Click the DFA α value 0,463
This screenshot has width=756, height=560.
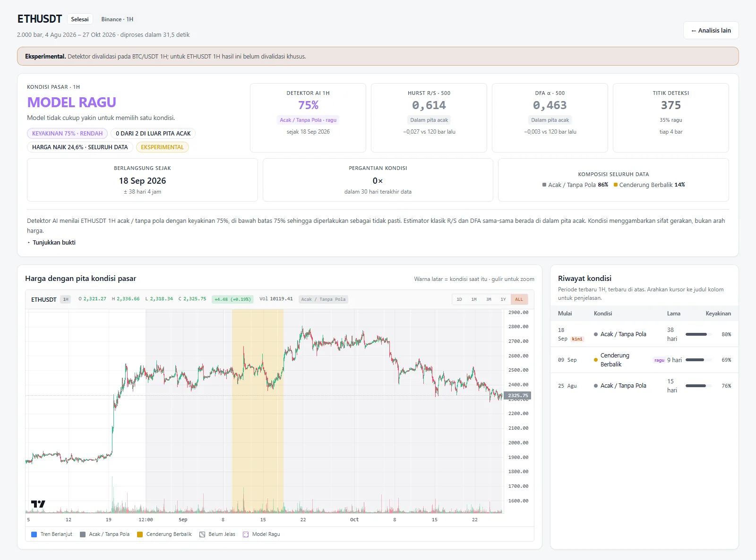550,105
